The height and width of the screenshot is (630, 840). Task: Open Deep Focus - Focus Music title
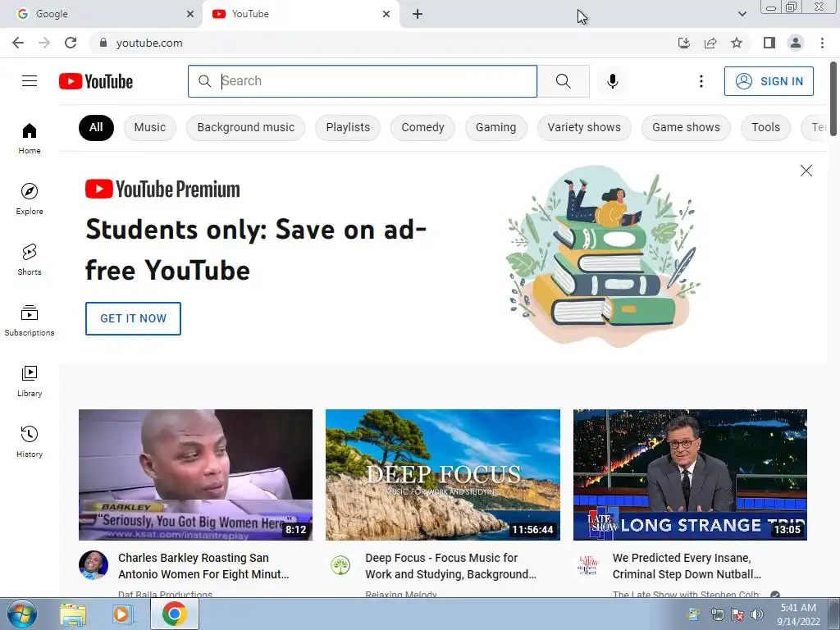450,566
